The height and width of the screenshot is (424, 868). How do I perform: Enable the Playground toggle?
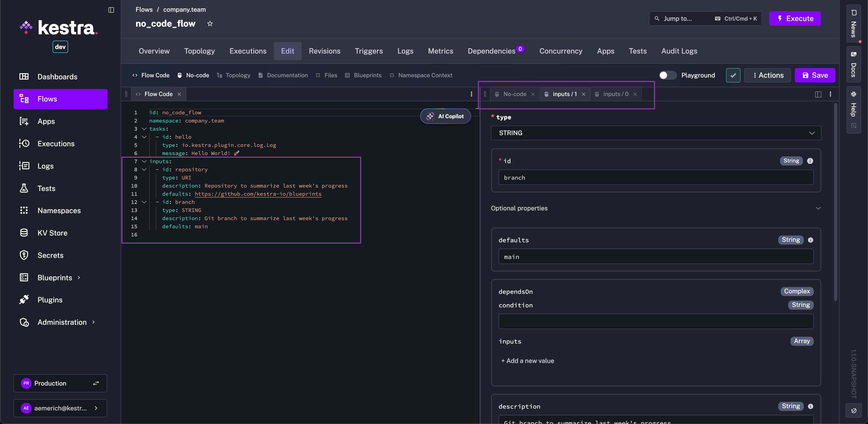click(668, 75)
